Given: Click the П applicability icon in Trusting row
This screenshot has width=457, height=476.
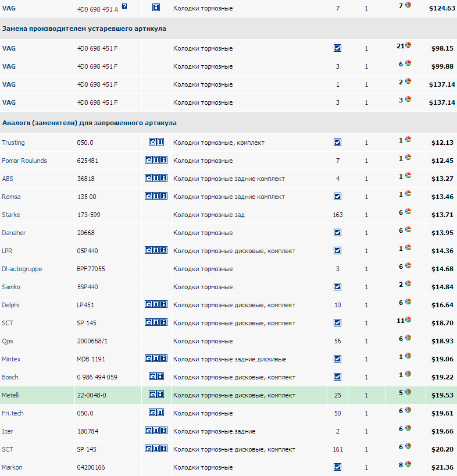Looking at the screenshot, I should coord(160,142).
